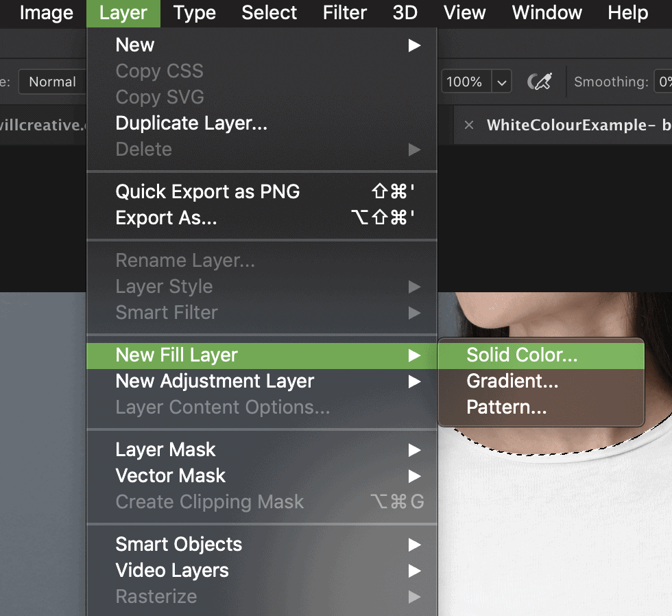Close the WhiteColourExample document tab

469,125
